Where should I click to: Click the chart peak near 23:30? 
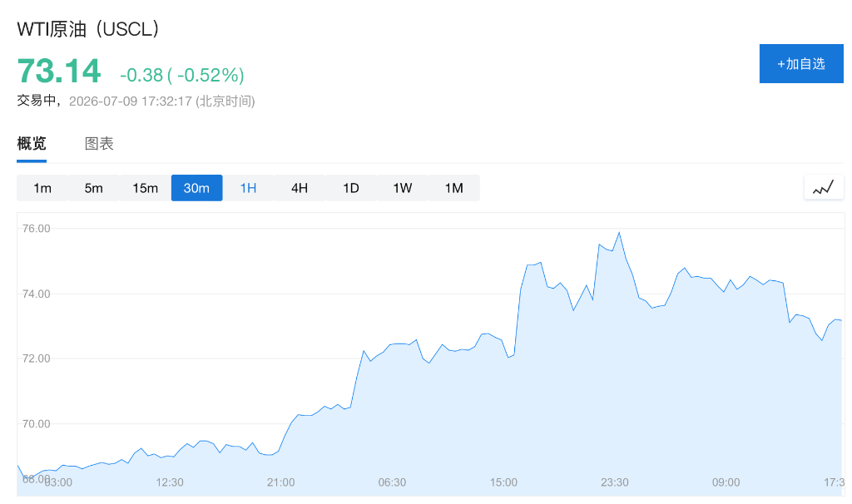click(619, 233)
